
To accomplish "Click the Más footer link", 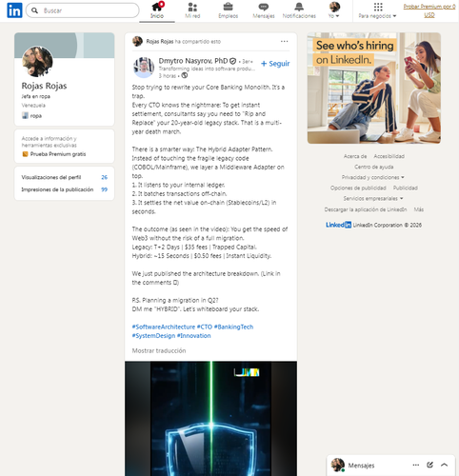I will (419, 209).
